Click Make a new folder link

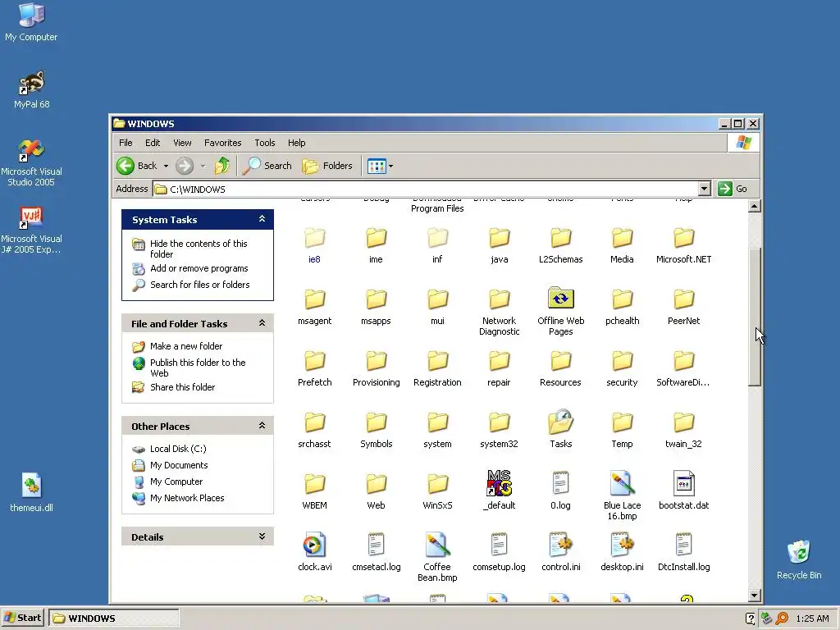[x=186, y=346]
